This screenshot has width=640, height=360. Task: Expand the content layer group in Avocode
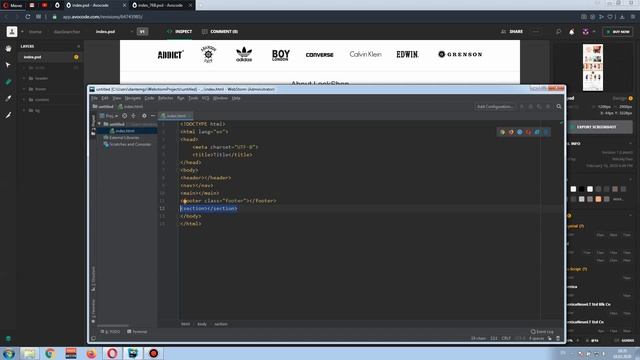(x=24, y=100)
